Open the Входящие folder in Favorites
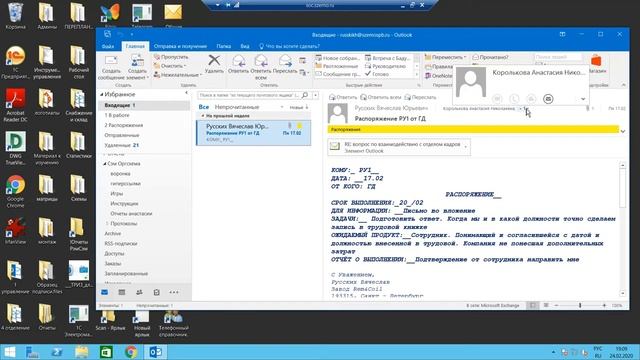 click(x=144, y=105)
